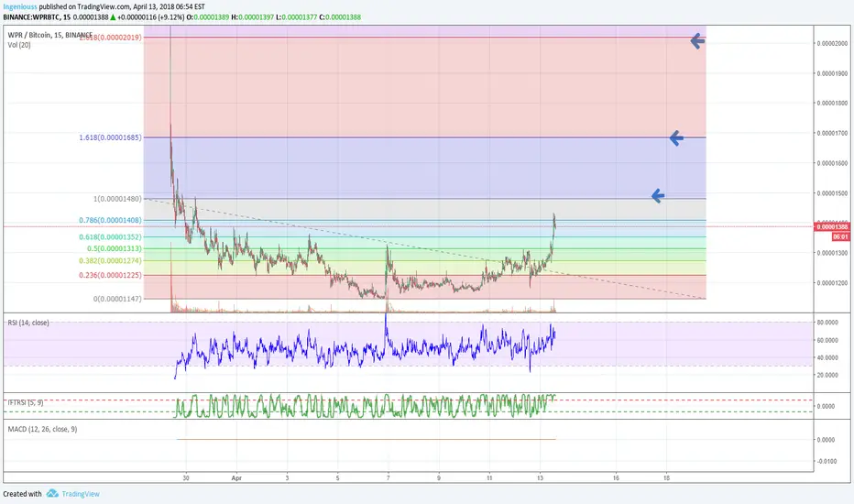Select the BINANCE:WPRBTC, 15 symbol header
The image size is (854, 504).
[x=37, y=16]
